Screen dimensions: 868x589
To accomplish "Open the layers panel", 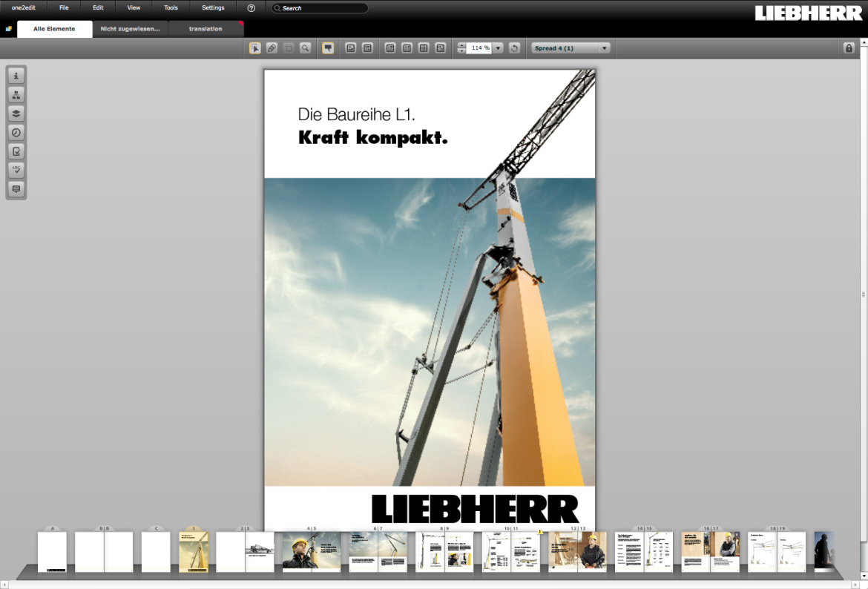I will [x=16, y=113].
